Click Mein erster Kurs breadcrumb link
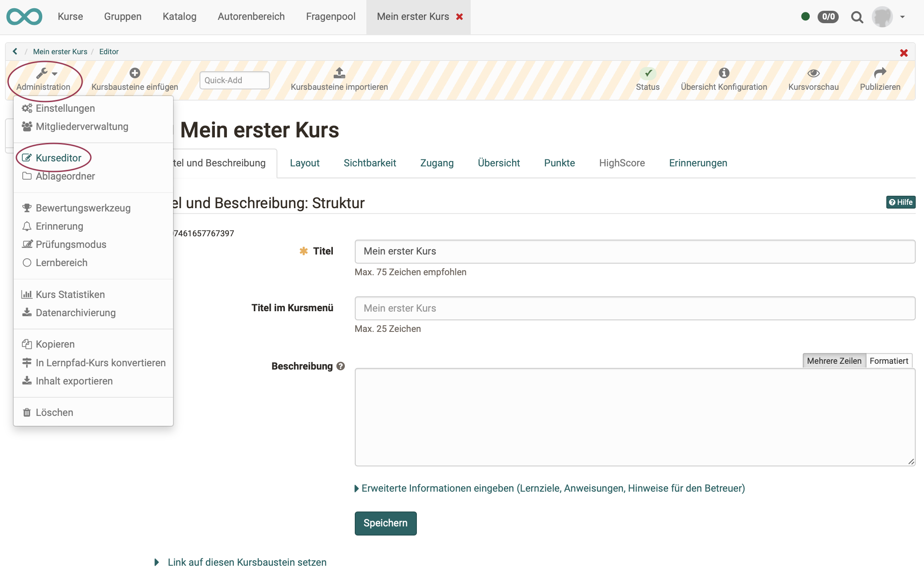The height and width of the screenshot is (586, 924). click(60, 52)
